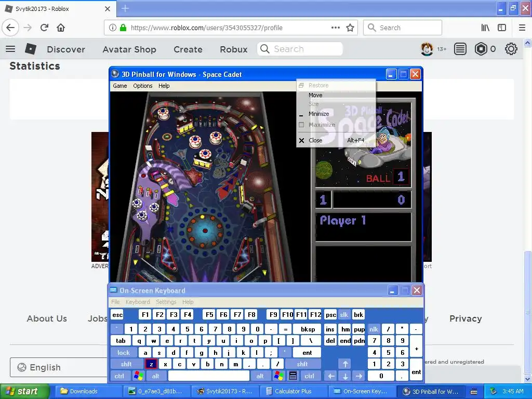Open On-Screen Keyboard File menu

point(115,302)
